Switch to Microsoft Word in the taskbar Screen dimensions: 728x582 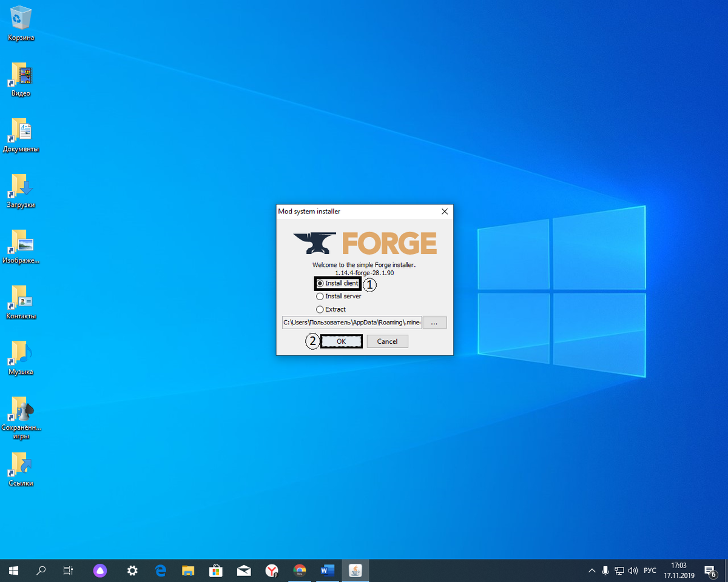(328, 570)
